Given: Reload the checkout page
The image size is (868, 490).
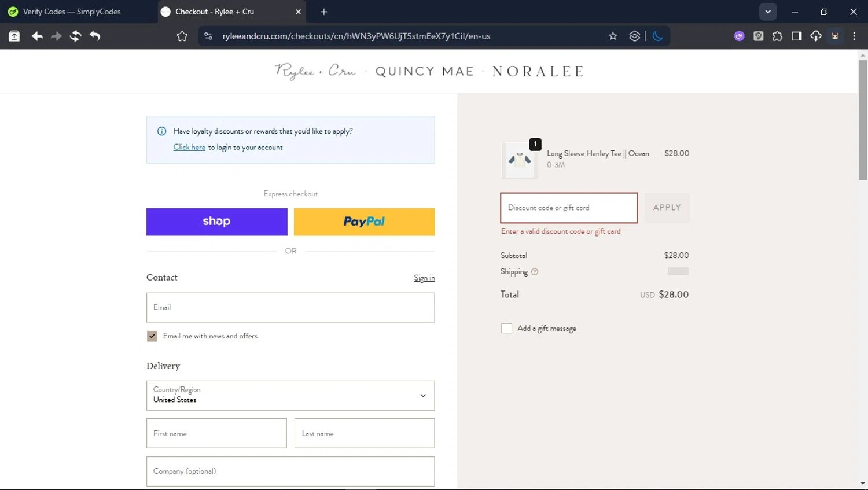Looking at the screenshot, I should [x=75, y=36].
